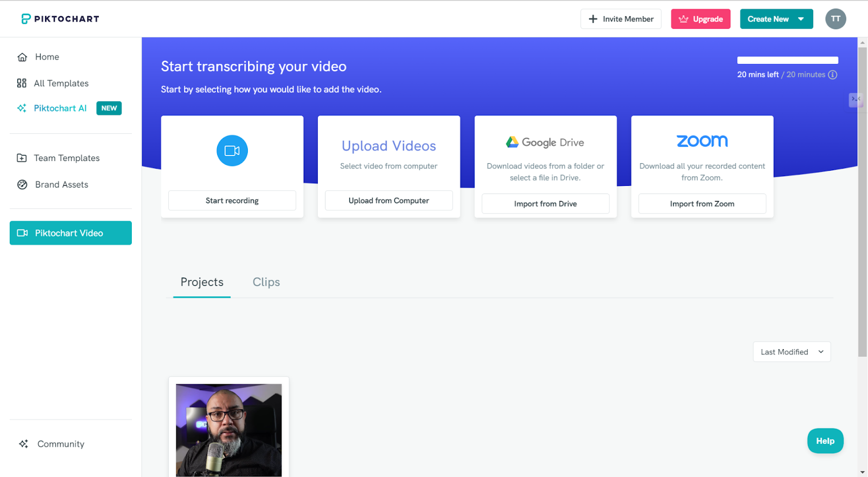868x477 pixels.
Task: Click the Upgrade button
Action: coord(701,19)
